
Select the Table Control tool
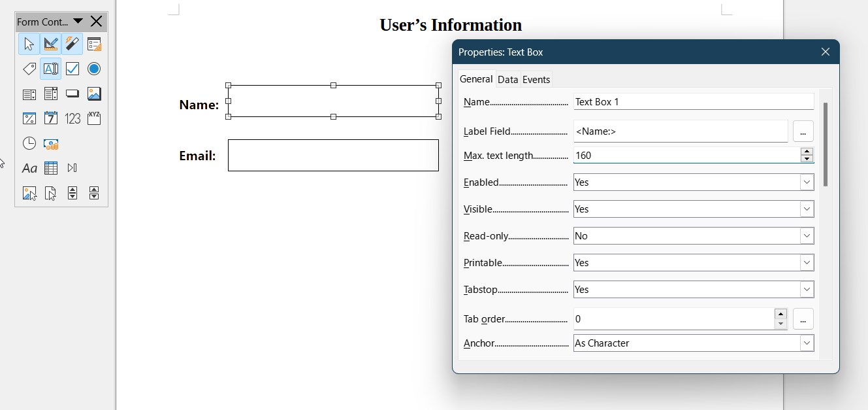[x=50, y=168]
